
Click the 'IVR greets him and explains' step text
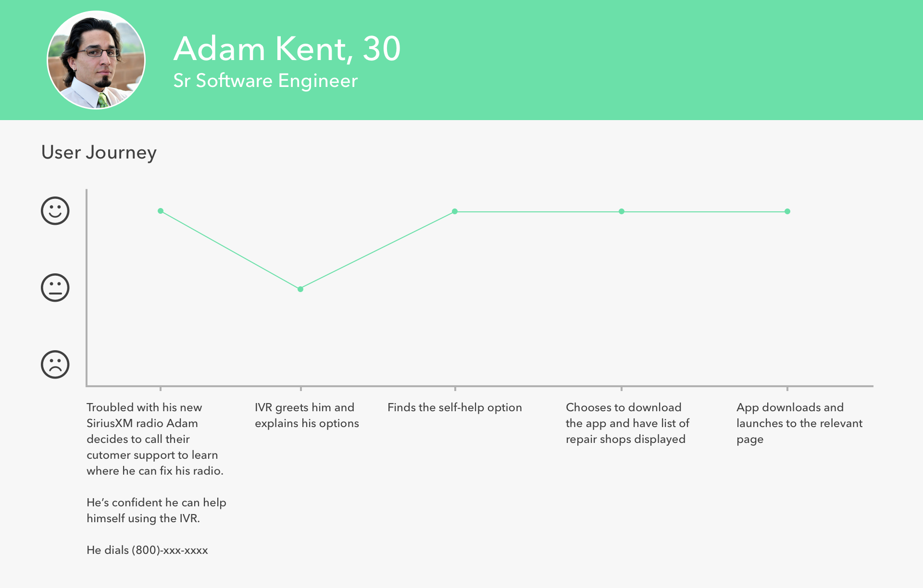click(x=307, y=415)
